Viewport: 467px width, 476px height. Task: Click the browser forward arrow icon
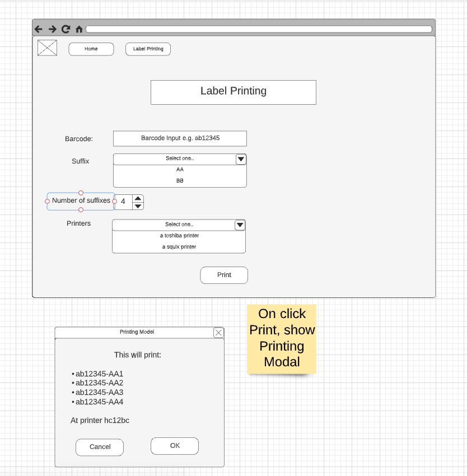click(x=52, y=29)
